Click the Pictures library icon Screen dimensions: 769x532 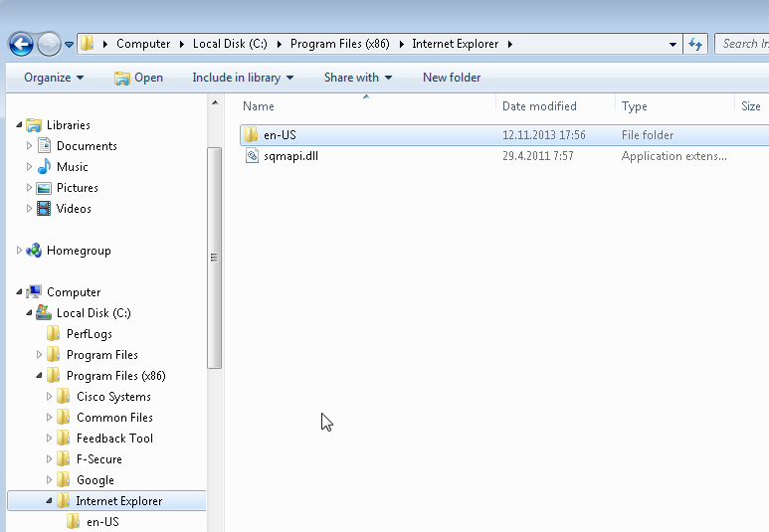tap(44, 188)
